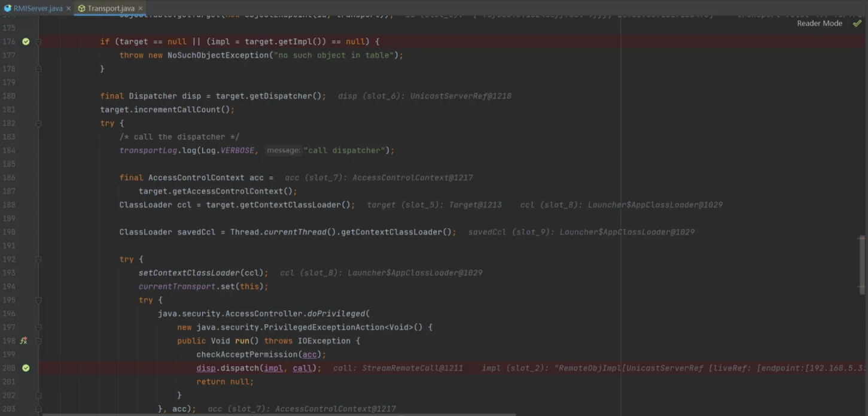Click the green inspection checkmark icon
The image size is (868, 416).
[857, 23]
